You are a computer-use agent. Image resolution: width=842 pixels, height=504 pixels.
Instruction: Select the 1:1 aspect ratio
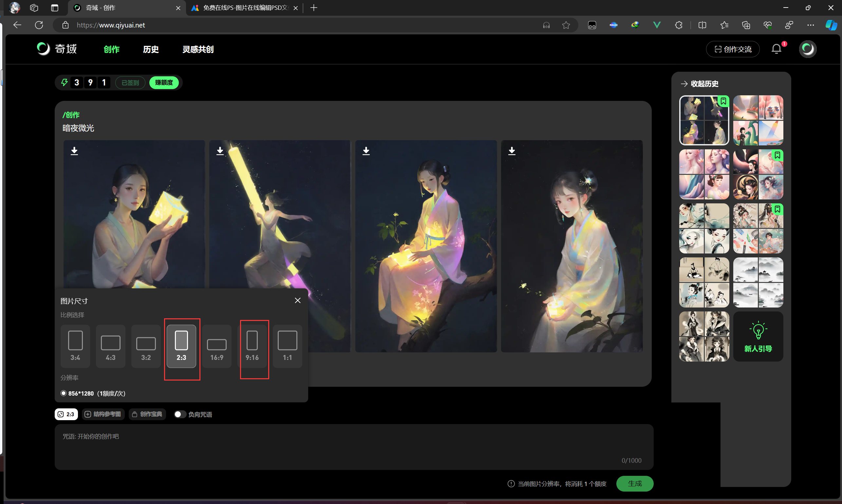(x=287, y=346)
